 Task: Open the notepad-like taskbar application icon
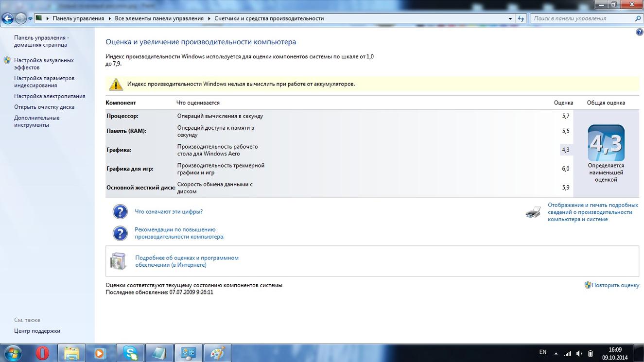pos(159,353)
